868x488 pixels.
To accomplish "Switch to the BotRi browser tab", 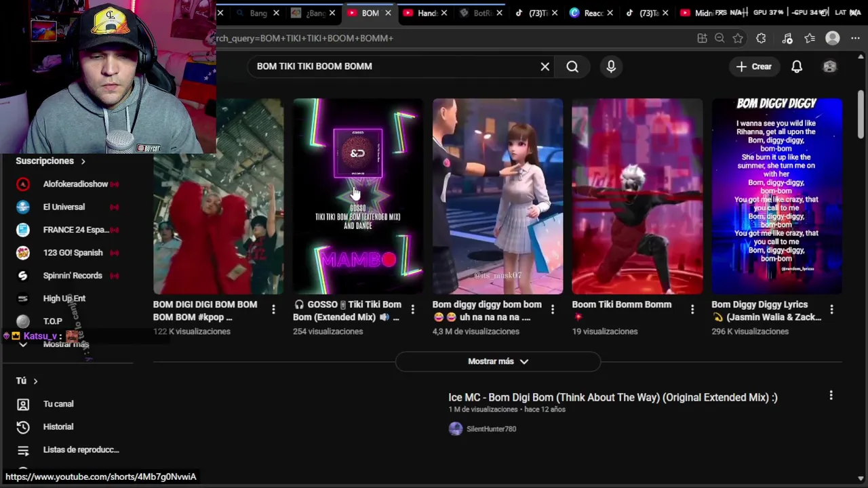I will (480, 13).
